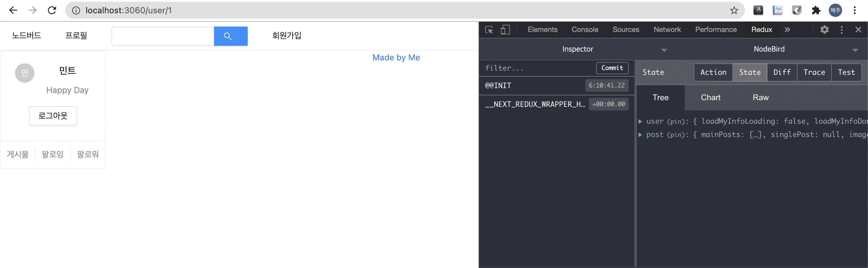Click the Redux Commit button

coord(612,68)
